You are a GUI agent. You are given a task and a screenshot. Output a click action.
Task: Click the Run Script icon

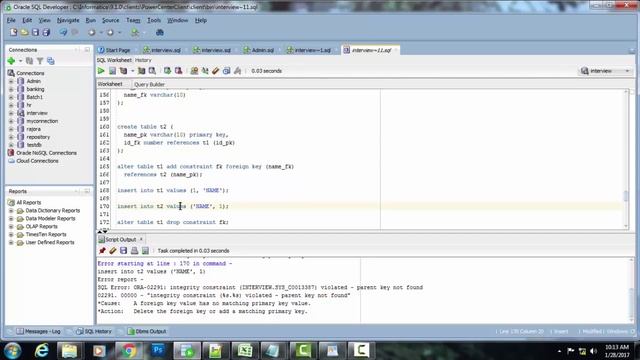coord(112,71)
